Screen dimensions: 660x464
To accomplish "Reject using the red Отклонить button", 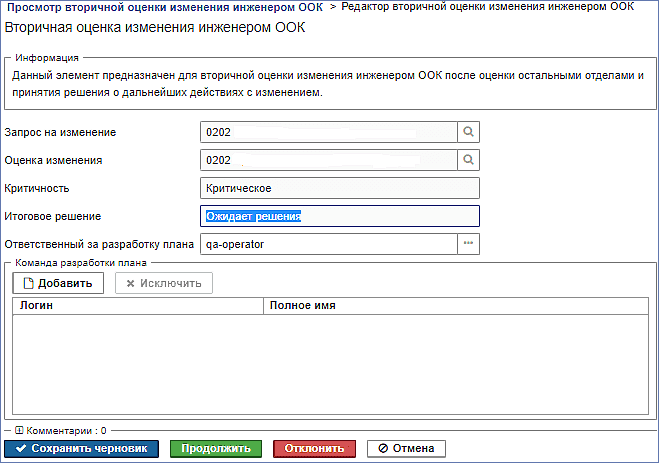I will click(314, 448).
